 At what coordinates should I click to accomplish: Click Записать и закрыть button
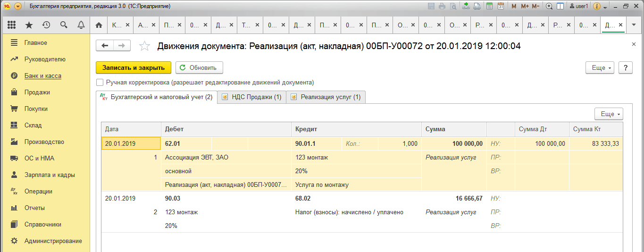click(134, 67)
